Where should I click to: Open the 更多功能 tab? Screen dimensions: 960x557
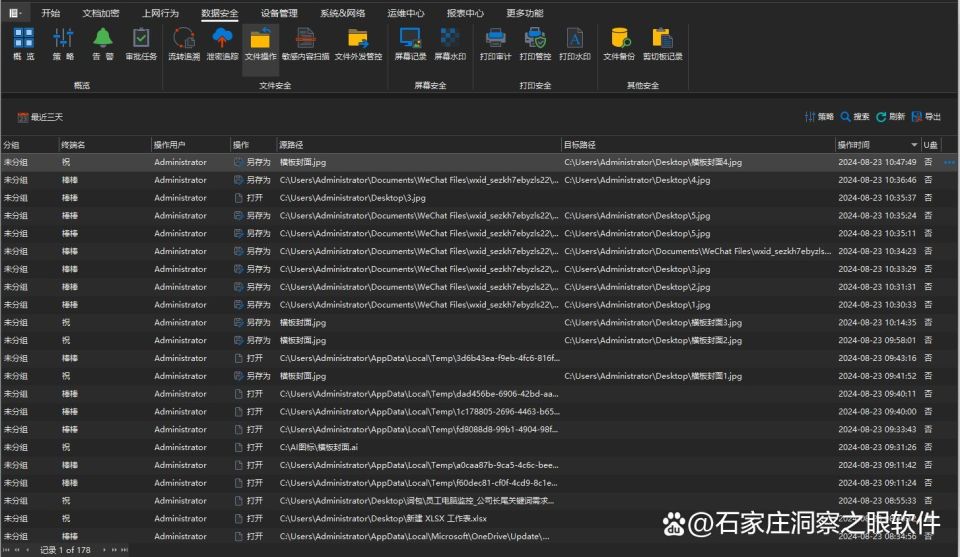pyautogui.click(x=525, y=13)
